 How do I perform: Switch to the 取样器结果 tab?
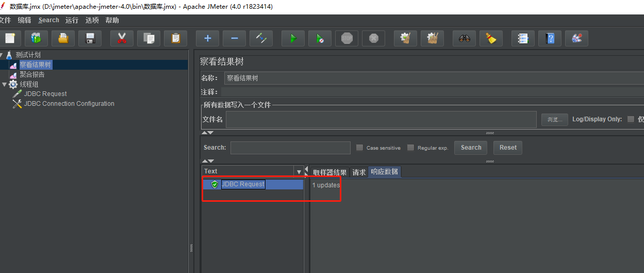(330, 172)
